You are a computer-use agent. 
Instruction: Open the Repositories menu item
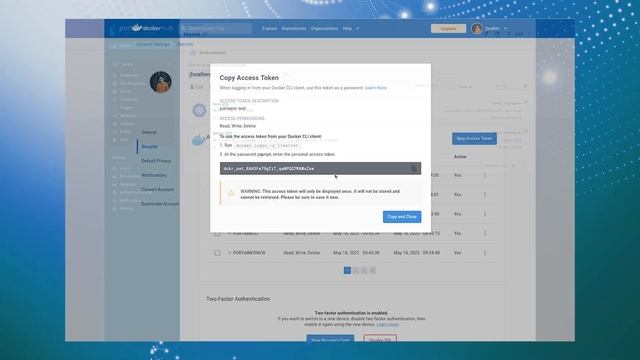pos(294,29)
